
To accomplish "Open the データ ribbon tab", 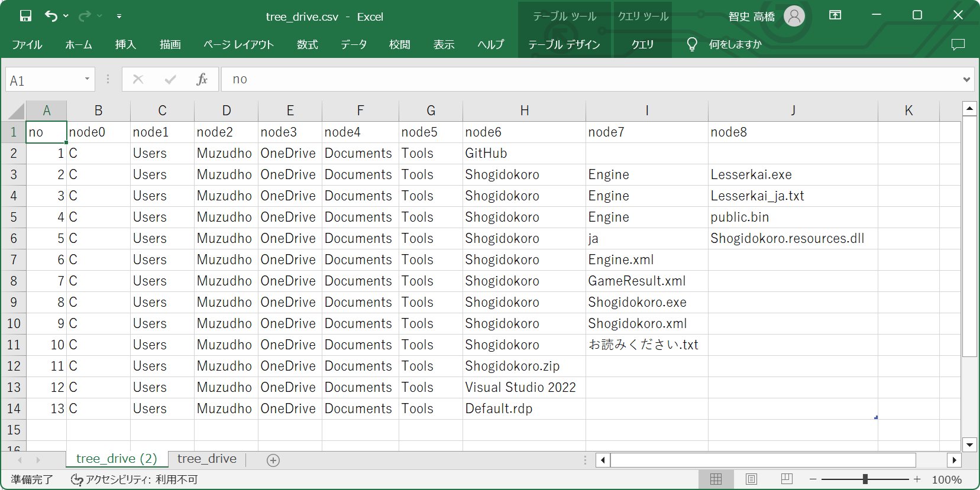I will (354, 44).
